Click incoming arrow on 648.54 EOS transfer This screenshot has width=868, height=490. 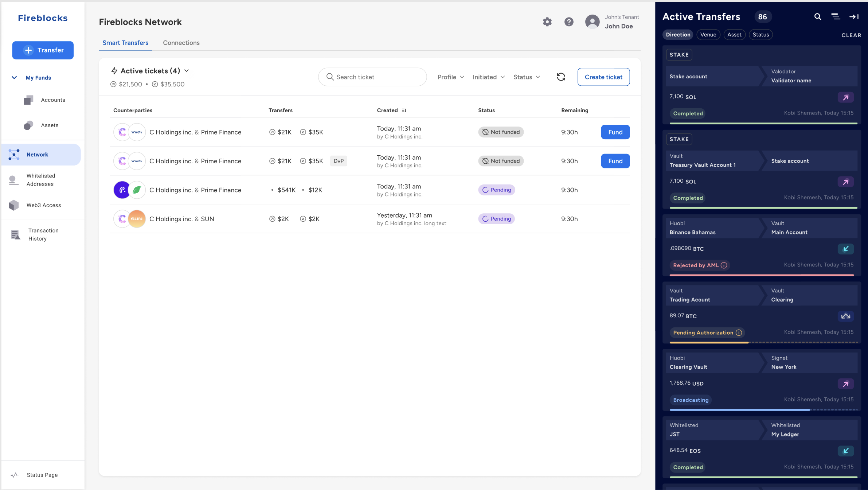click(x=845, y=451)
